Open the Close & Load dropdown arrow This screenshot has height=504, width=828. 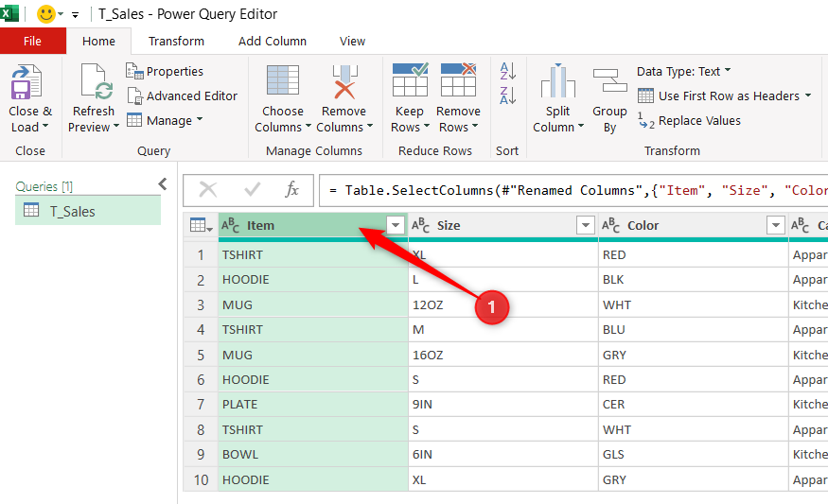pyautogui.click(x=45, y=126)
